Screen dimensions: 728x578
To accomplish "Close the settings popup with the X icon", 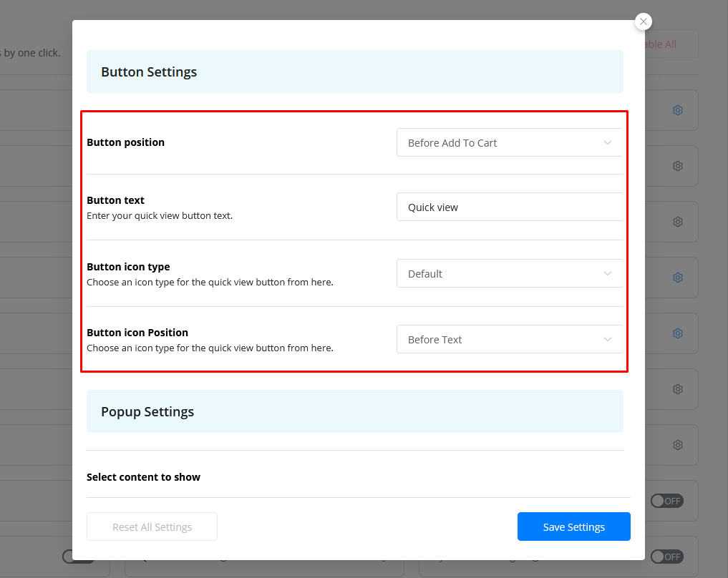I will 644,21.
